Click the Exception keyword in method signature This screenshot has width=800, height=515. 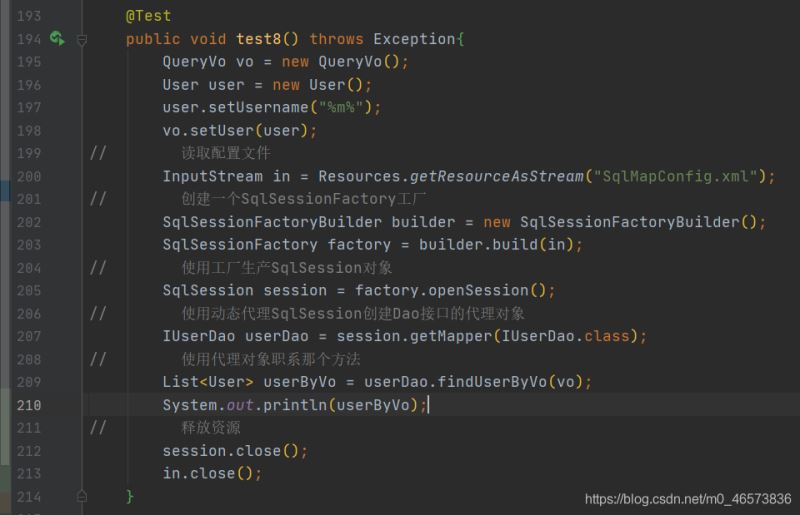(x=414, y=39)
